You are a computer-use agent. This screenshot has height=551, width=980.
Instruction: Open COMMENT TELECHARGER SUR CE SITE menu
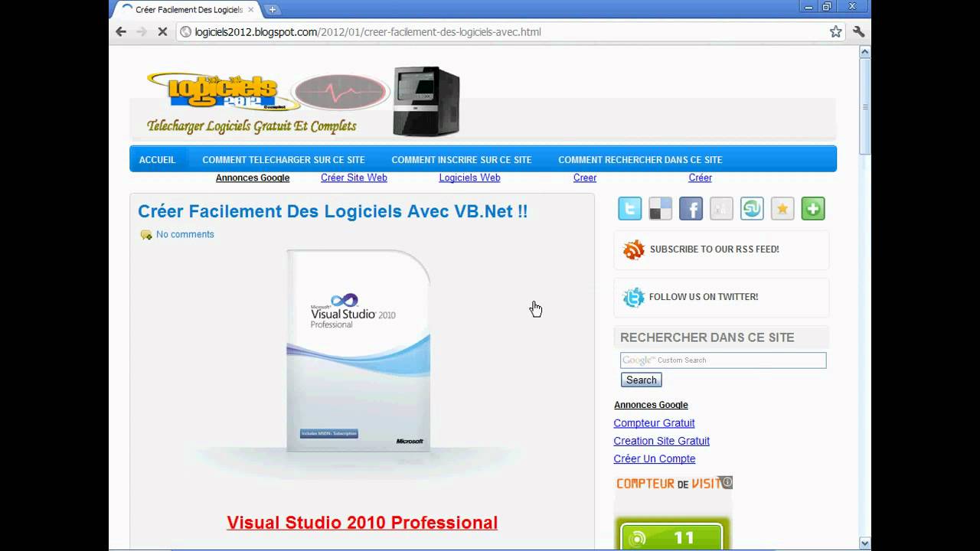pyautogui.click(x=283, y=160)
